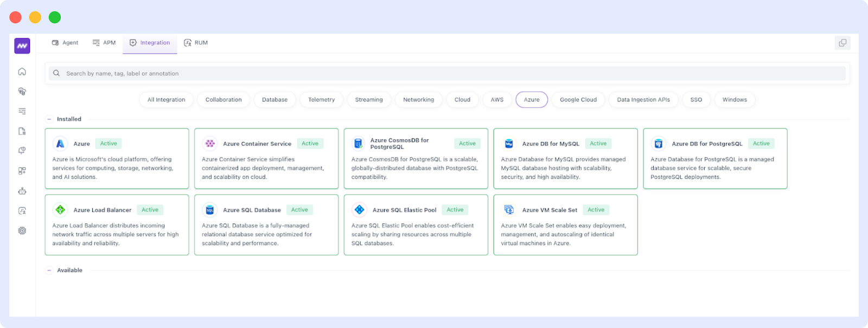This screenshot has width=868, height=328.
Task: Click the Azure DB for PostgreSQL icon
Action: (659, 144)
